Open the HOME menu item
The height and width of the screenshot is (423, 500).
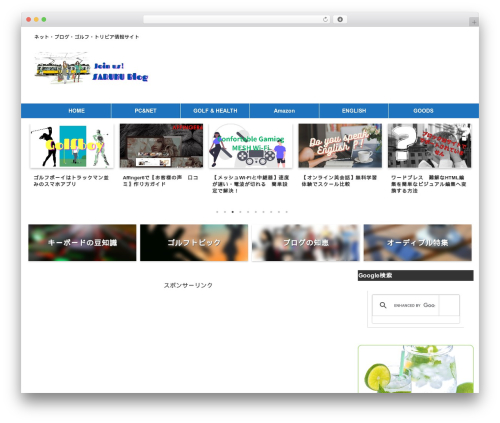click(76, 111)
